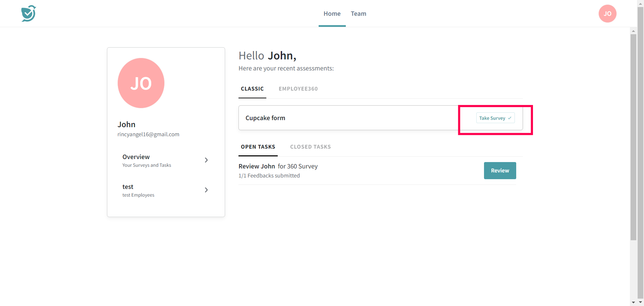This screenshot has height=306, width=644.
Task: Expand the test Employees chevron arrow
Action: 206,190
